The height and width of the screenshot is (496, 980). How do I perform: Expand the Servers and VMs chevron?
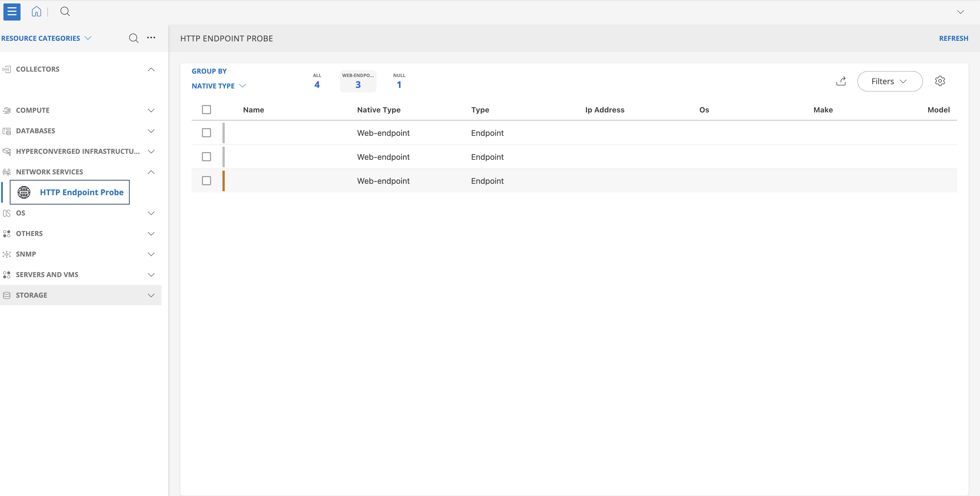151,275
